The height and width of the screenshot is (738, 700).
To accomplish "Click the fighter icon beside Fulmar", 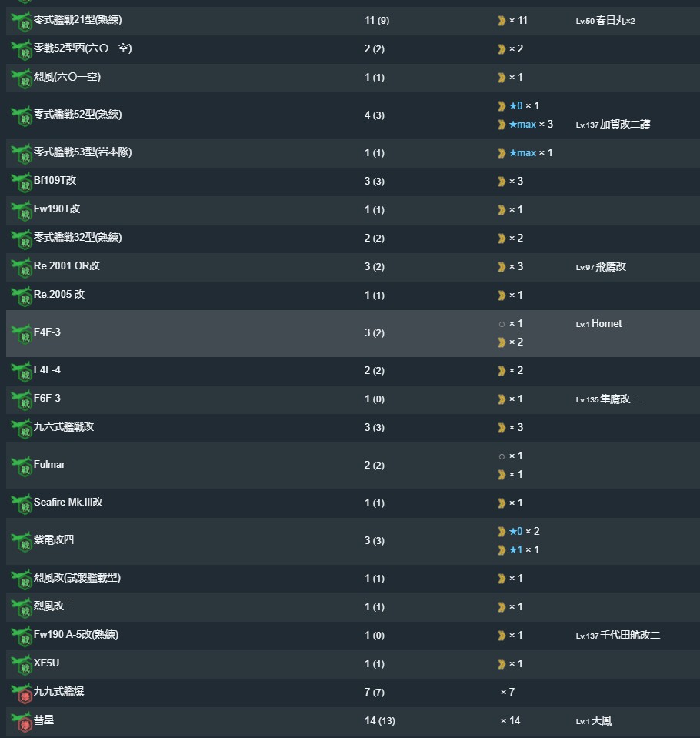I will (22, 466).
